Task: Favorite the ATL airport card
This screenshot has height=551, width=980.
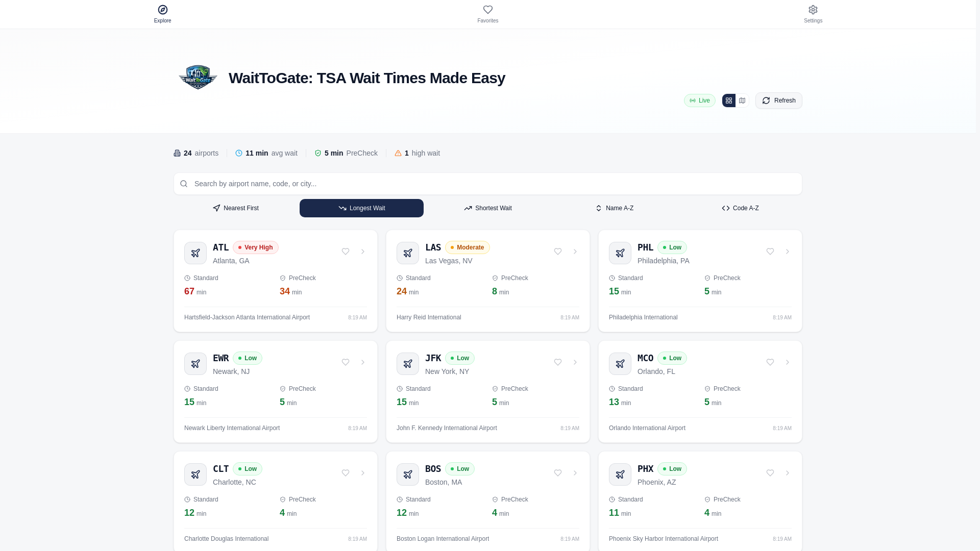Action: click(x=346, y=252)
